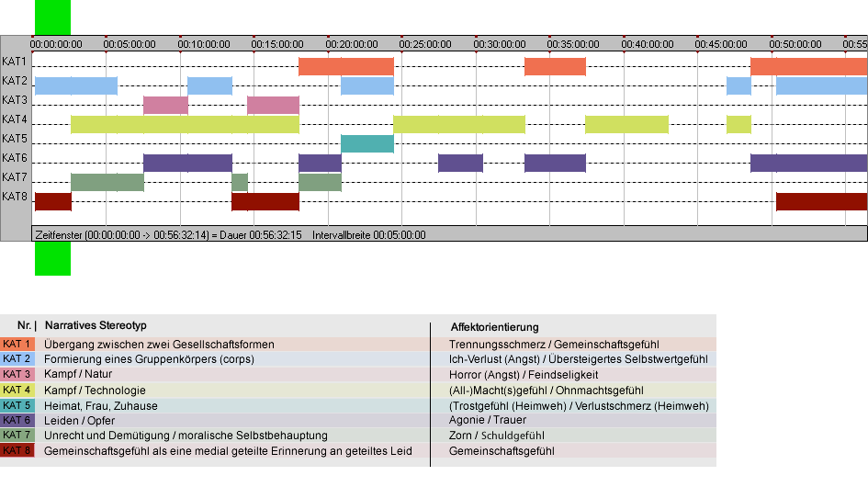Click 'Trennungsschmerz / Gemeinschaftsgefühl' affect text
This screenshot has width=868, height=487.
(x=554, y=344)
